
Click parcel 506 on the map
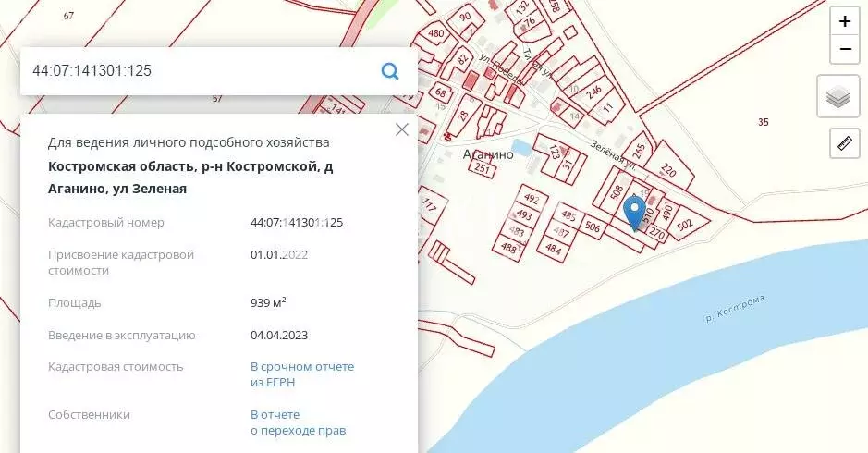pyautogui.click(x=593, y=226)
